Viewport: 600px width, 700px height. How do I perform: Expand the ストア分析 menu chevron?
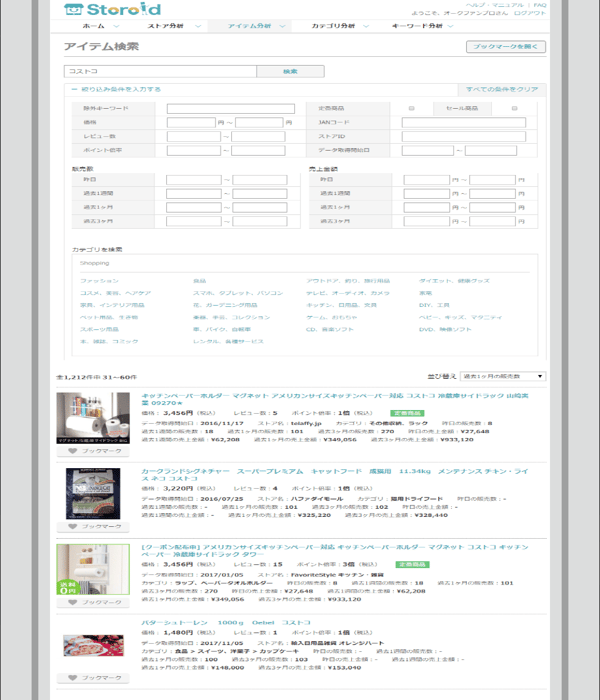[198, 26]
